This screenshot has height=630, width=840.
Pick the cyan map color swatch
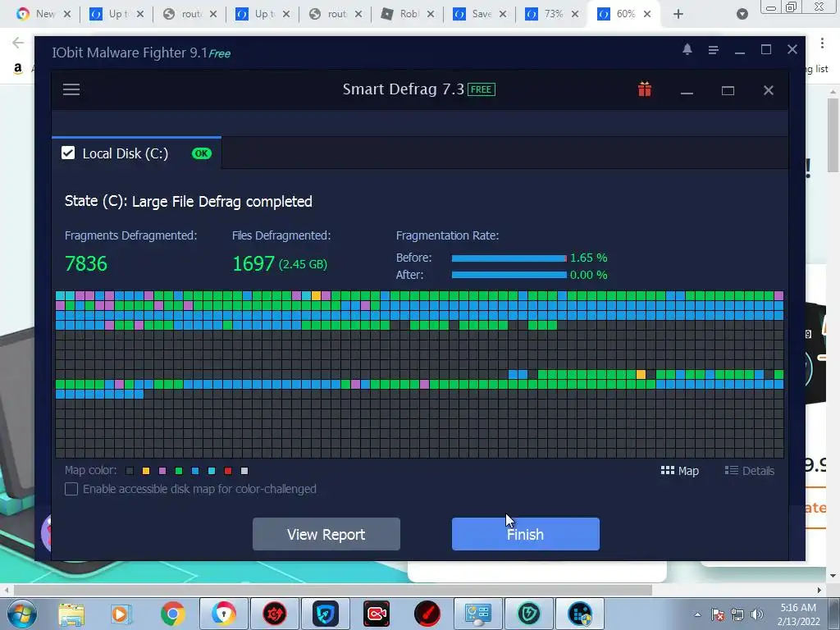212,471
